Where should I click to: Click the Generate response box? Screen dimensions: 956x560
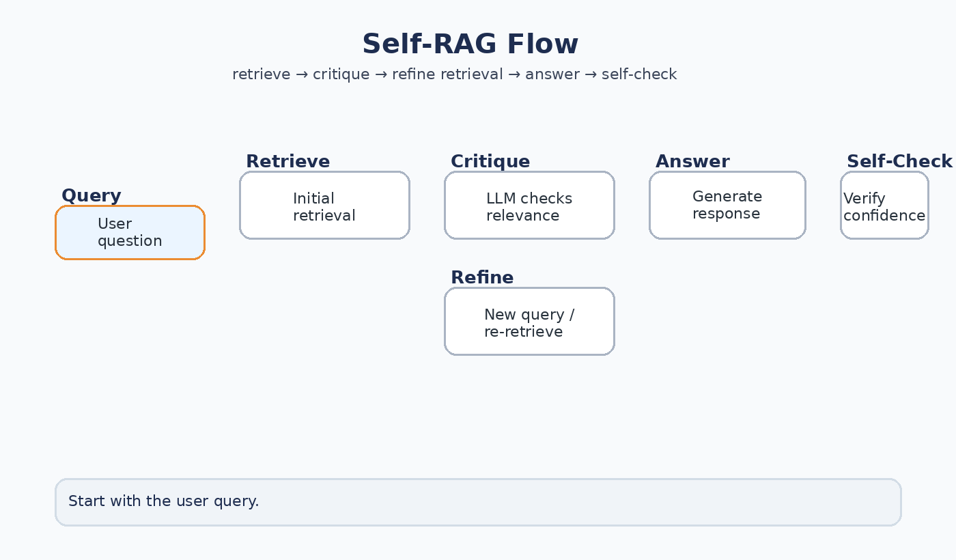[727, 205]
